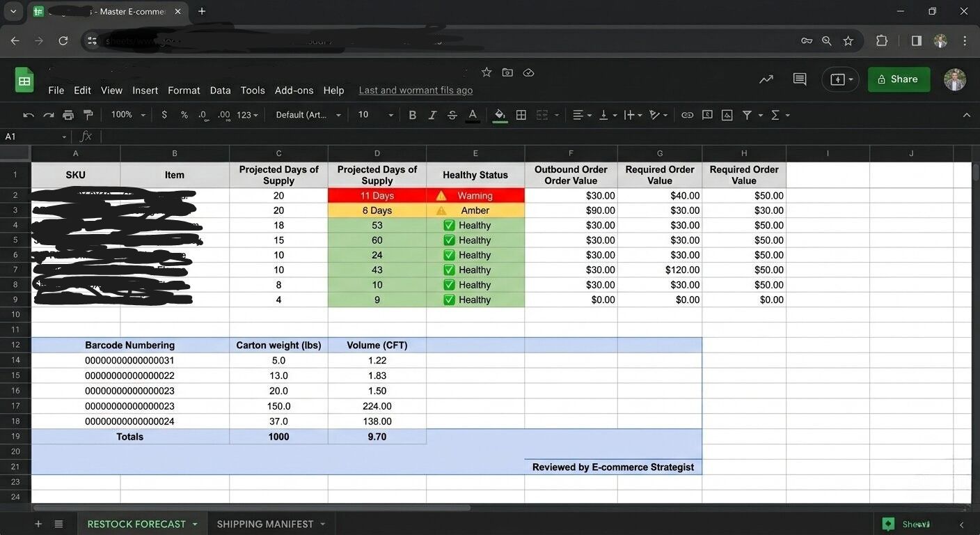
Task: Open the Data menu
Action: tap(220, 91)
